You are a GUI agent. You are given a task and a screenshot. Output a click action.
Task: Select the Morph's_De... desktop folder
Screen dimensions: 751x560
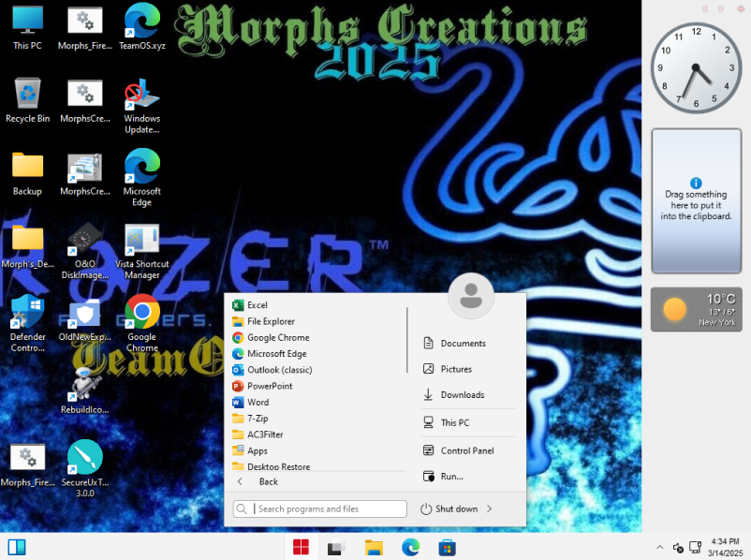[27, 246]
